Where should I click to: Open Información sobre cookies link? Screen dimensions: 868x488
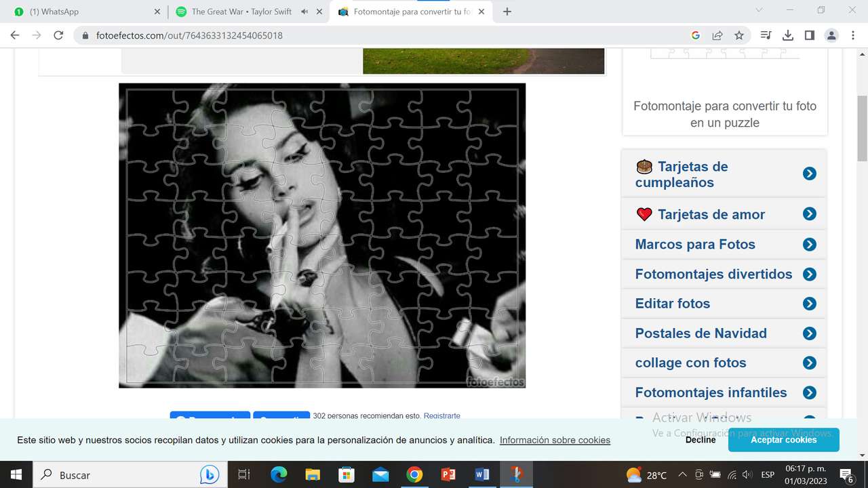555,440
